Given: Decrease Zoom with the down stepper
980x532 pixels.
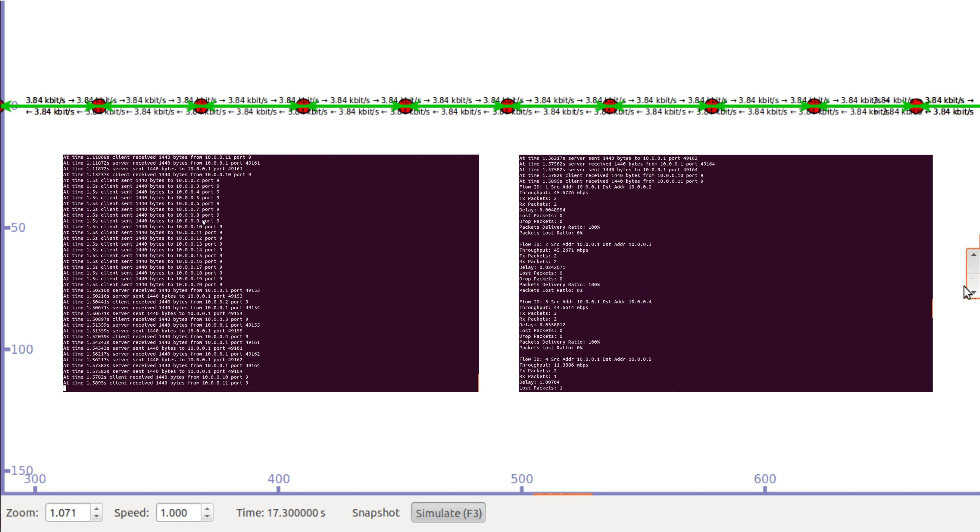Looking at the screenshot, I should point(97,516).
